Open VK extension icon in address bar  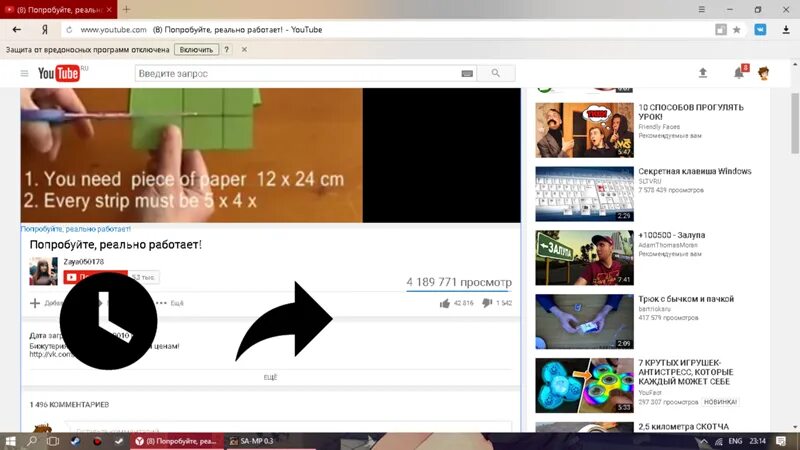coord(760,30)
